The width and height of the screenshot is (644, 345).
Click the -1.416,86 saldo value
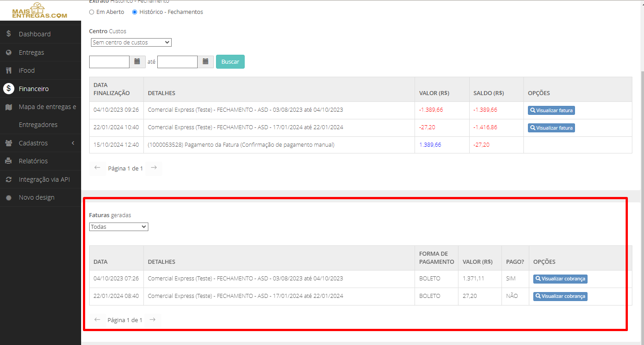(x=485, y=127)
